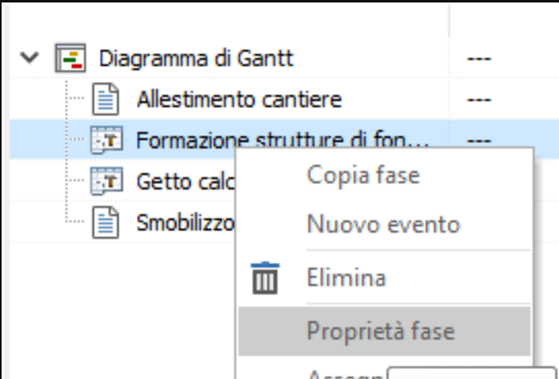
Task: Select the Diagramma di Gantt label
Action: click(x=196, y=58)
